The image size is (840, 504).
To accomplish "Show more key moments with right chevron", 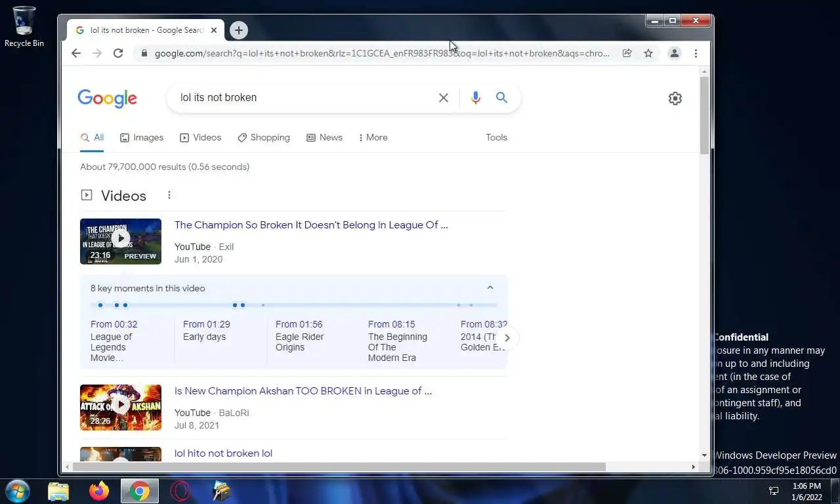I will (x=507, y=338).
